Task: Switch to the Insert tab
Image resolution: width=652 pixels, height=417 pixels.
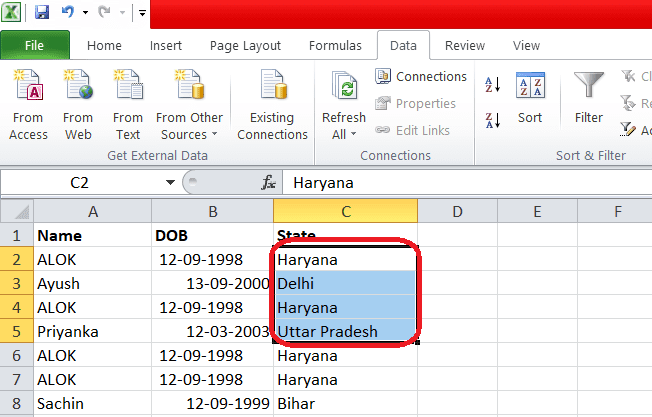Action: 166,45
